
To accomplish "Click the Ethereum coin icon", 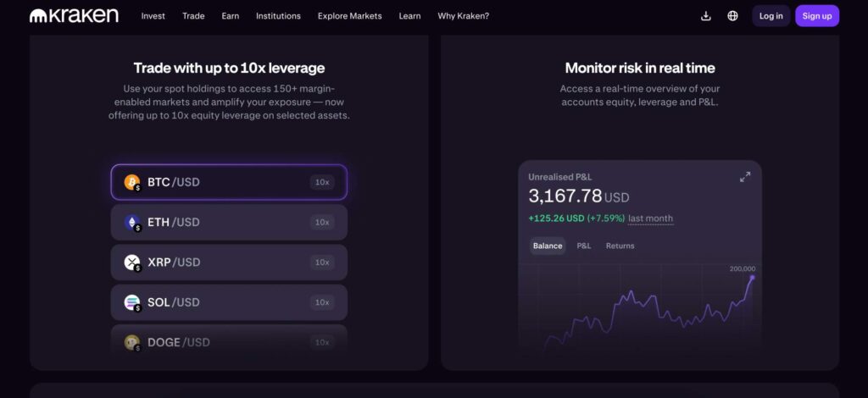I will click(131, 222).
